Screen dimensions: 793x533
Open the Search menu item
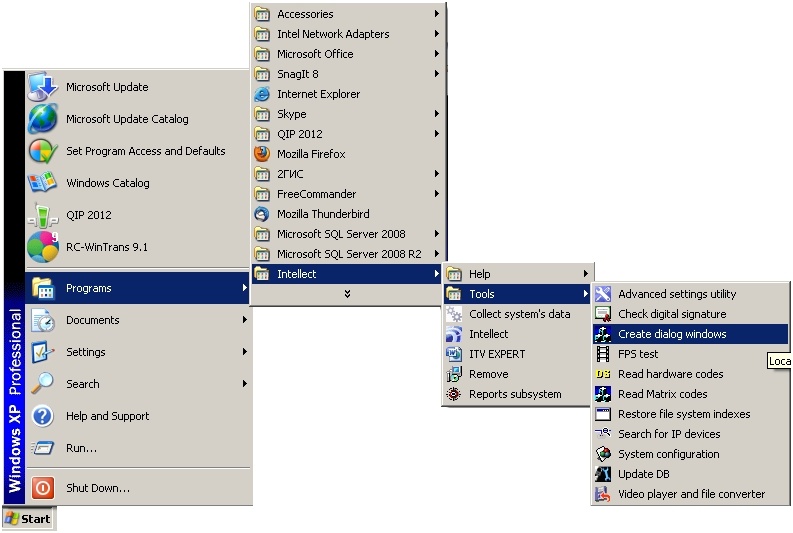[x=137, y=384]
